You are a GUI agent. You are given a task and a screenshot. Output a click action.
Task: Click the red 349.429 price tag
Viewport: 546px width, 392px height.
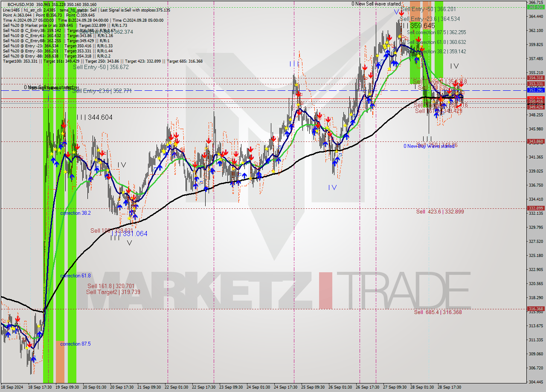pyautogui.click(x=536, y=107)
